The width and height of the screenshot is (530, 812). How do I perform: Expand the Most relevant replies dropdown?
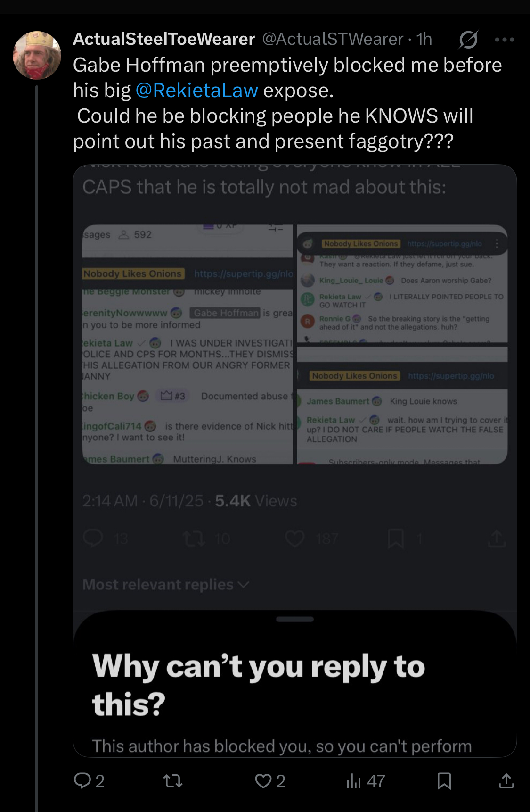[166, 585]
